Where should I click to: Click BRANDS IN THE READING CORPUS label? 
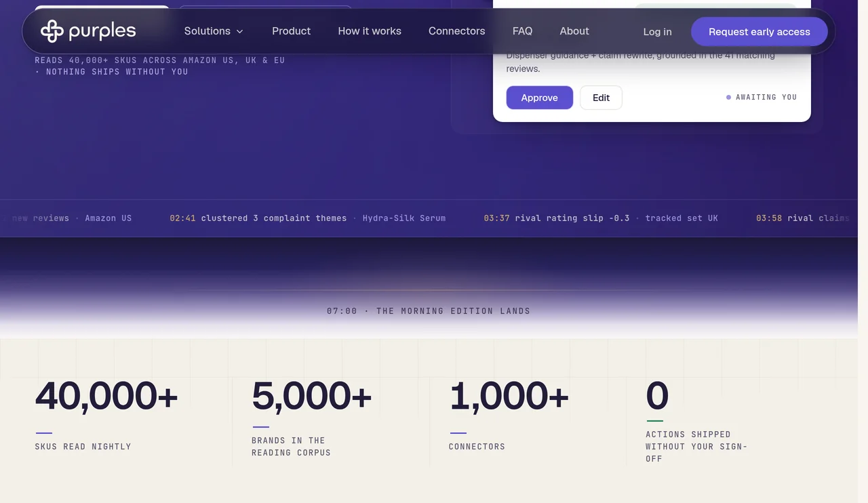point(292,447)
